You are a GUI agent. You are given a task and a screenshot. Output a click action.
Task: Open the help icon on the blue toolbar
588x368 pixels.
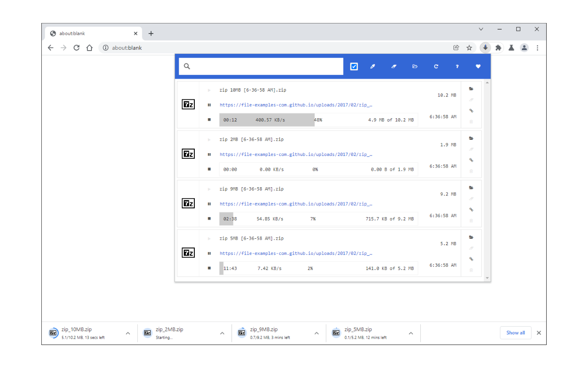pyautogui.click(x=457, y=66)
